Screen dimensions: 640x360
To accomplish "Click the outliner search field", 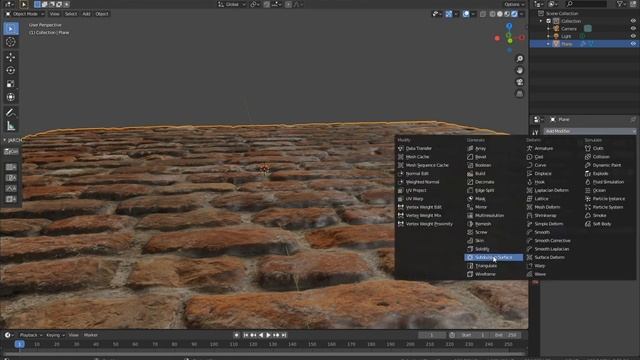I will coord(586,4).
